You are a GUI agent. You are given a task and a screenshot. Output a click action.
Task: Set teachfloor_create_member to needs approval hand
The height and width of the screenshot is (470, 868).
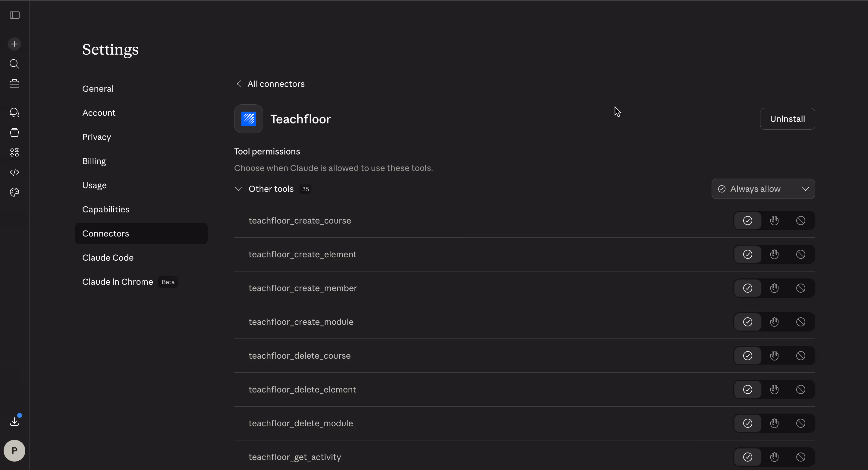(774, 288)
